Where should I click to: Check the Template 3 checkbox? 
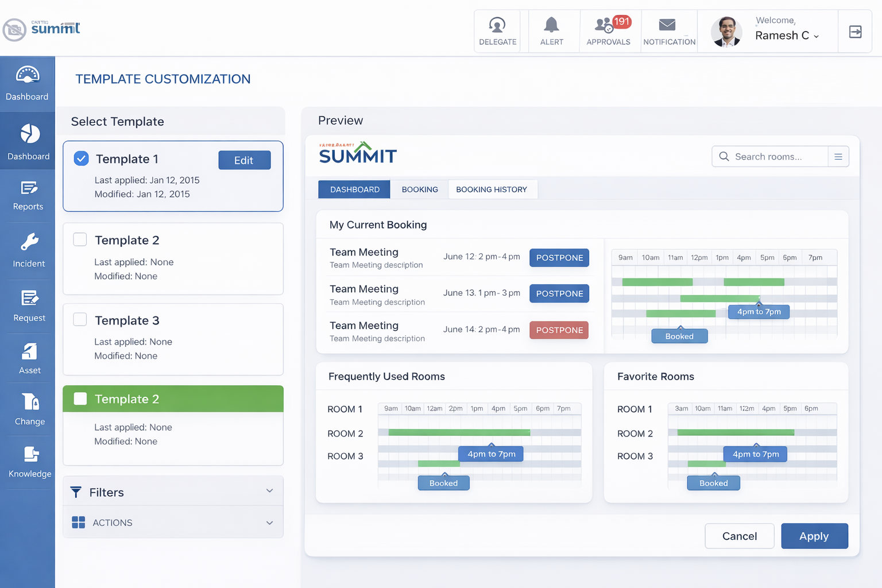(x=80, y=320)
